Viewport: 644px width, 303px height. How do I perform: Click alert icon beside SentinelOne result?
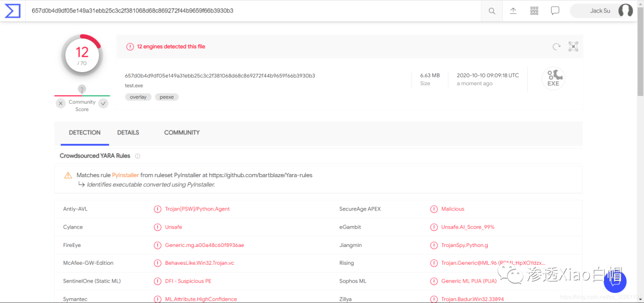click(157, 282)
